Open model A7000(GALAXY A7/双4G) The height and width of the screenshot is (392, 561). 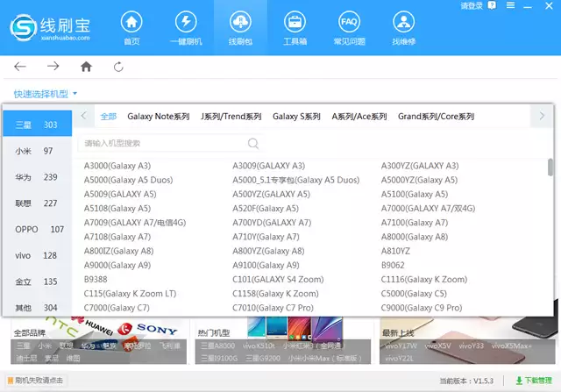(x=428, y=209)
